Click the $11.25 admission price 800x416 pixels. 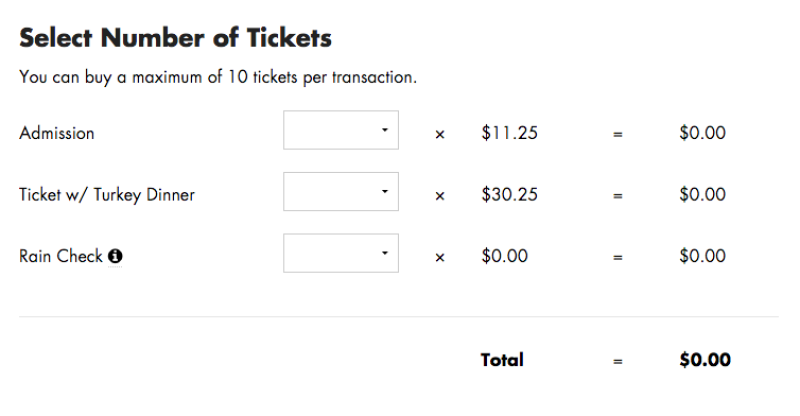pyautogui.click(x=509, y=133)
